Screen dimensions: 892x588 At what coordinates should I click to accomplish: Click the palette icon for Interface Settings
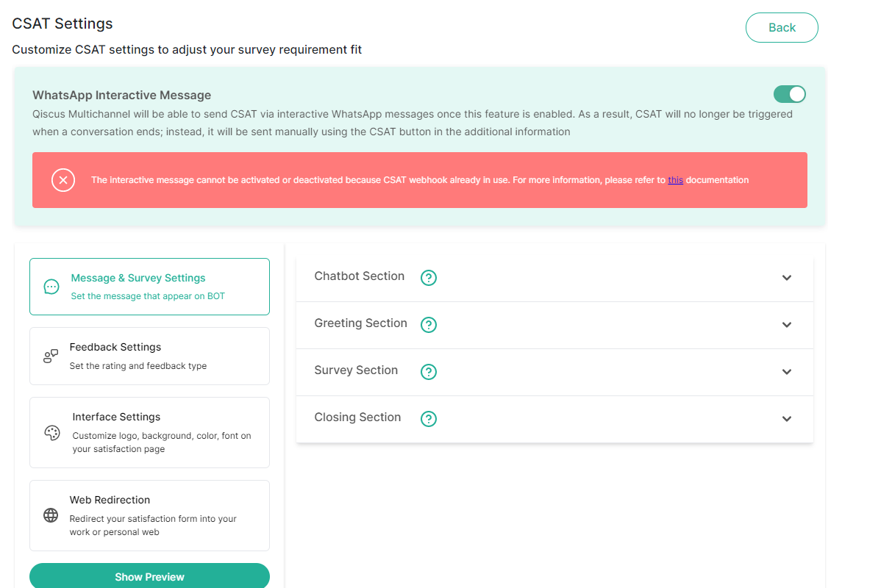point(52,433)
